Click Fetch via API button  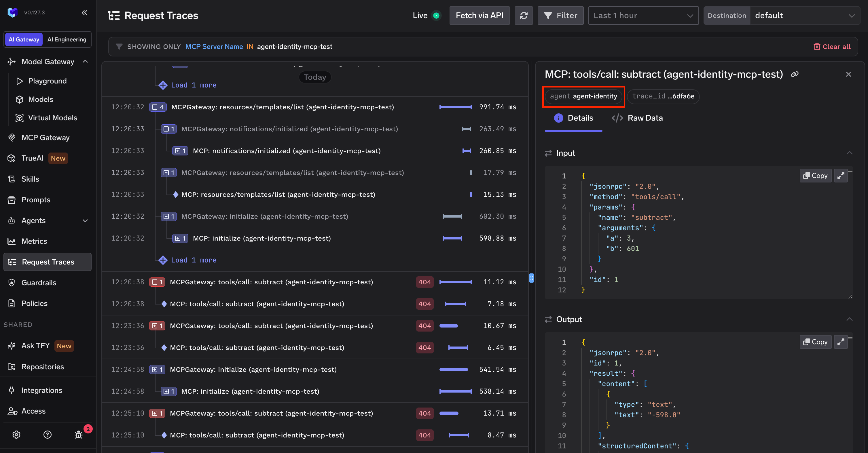coord(480,16)
